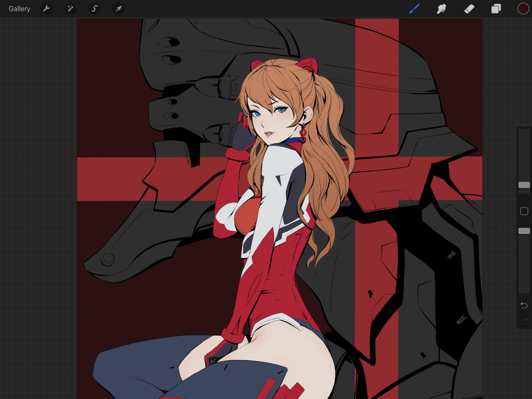The width and height of the screenshot is (532, 399).
Task: Select the Eraser tool
Action: click(x=469, y=9)
